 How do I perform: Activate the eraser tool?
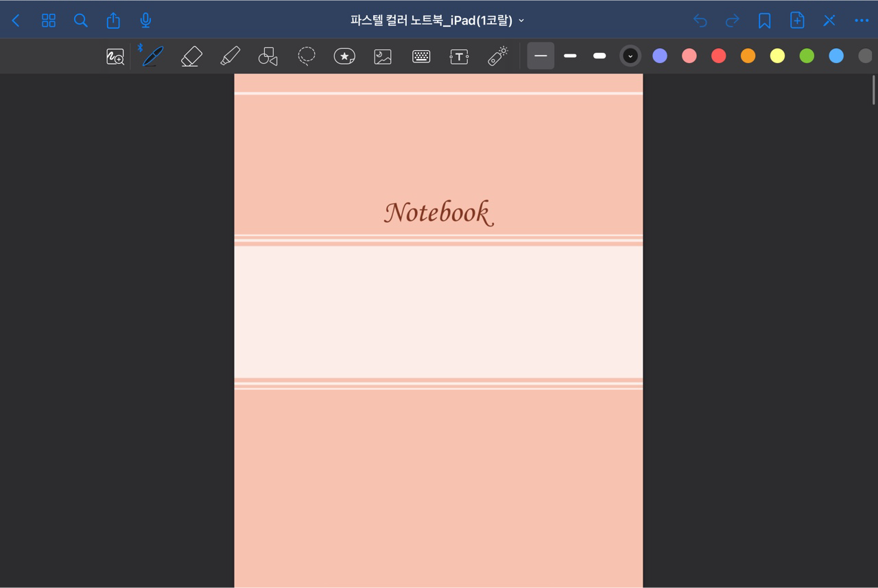pos(191,56)
